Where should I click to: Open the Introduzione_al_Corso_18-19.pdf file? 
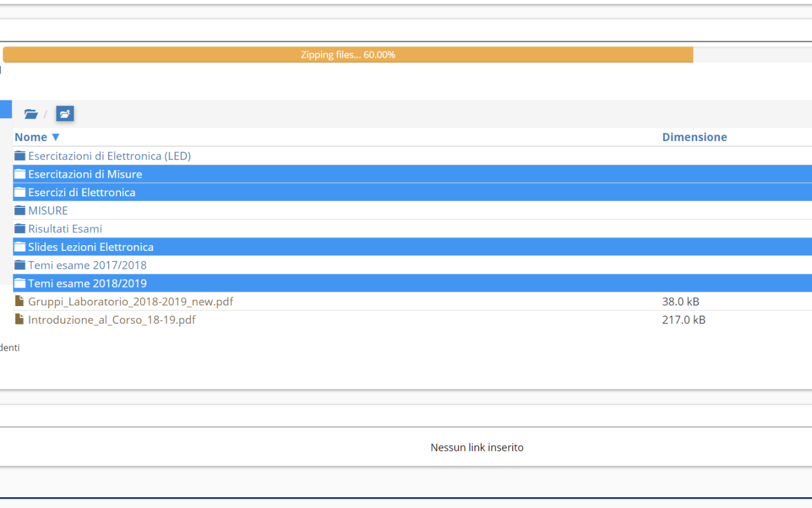coord(112,319)
